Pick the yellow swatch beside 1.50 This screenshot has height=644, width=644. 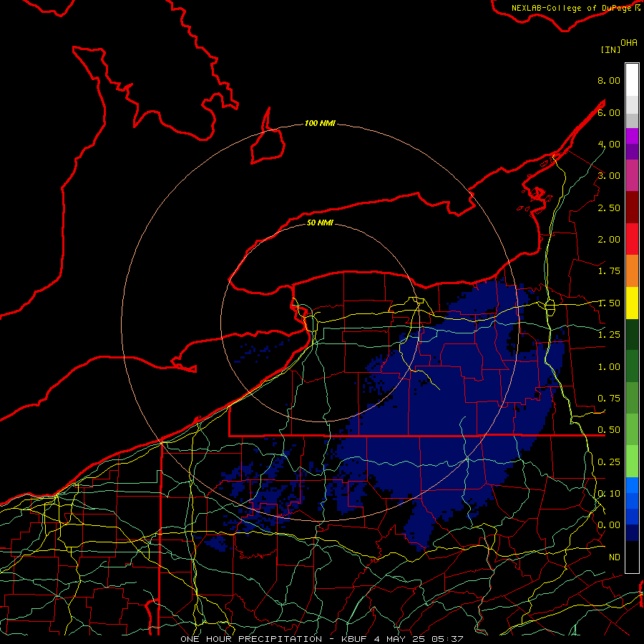click(632, 303)
